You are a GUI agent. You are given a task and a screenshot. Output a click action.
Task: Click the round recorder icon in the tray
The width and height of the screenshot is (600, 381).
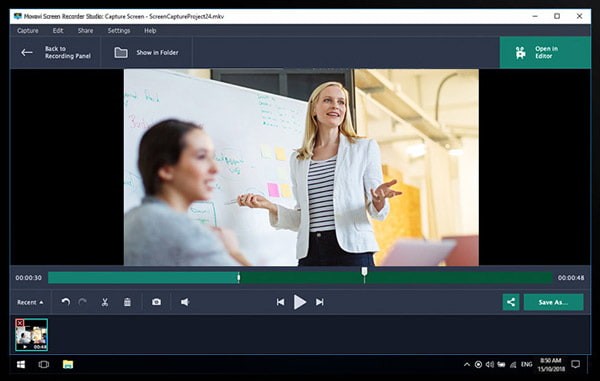(x=478, y=365)
